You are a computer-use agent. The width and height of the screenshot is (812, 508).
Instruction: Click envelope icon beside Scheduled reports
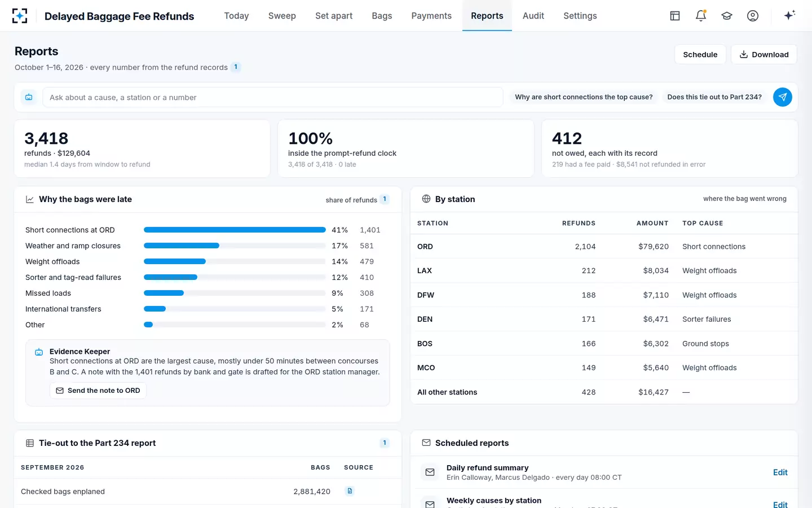(426, 443)
